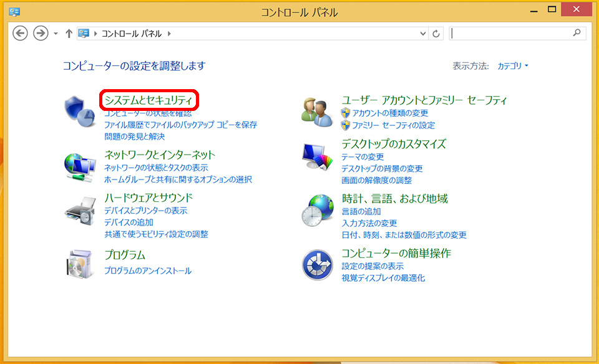599x364 pixels.
Task: Click the search magnifier icon
Action: coord(577,33)
